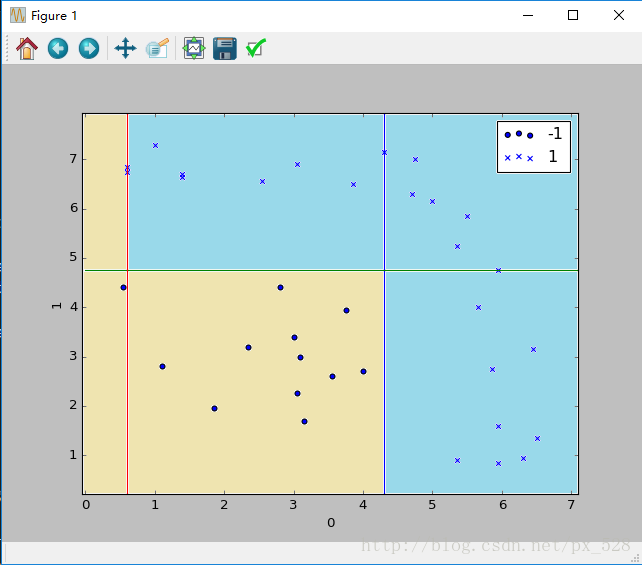Click the window resize grip in the corner
This screenshot has width=642, height=565.
click(x=635, y=558)
